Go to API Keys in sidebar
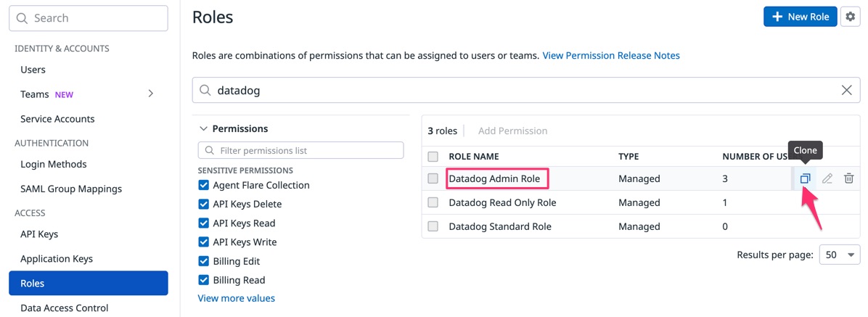868x317 pixels. (39, 234)
